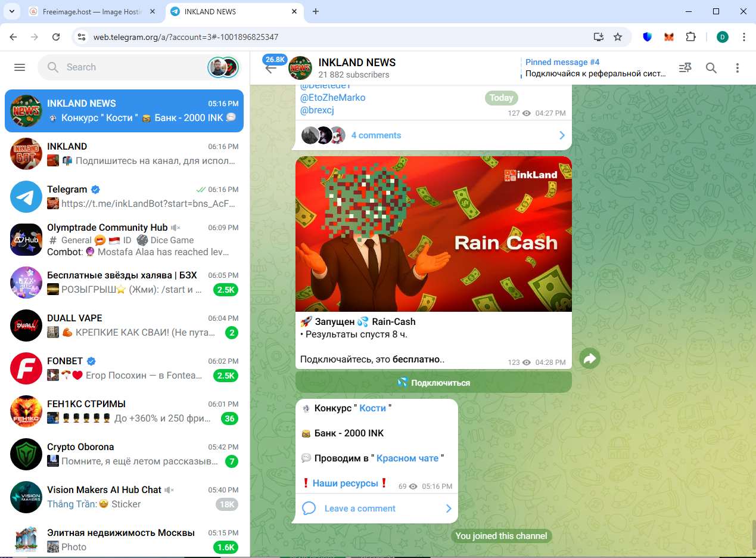Image resolution: width=756 pixels, height=558 pixels.
Task: Open the Extensions puzzle menu
Action: 690,37
